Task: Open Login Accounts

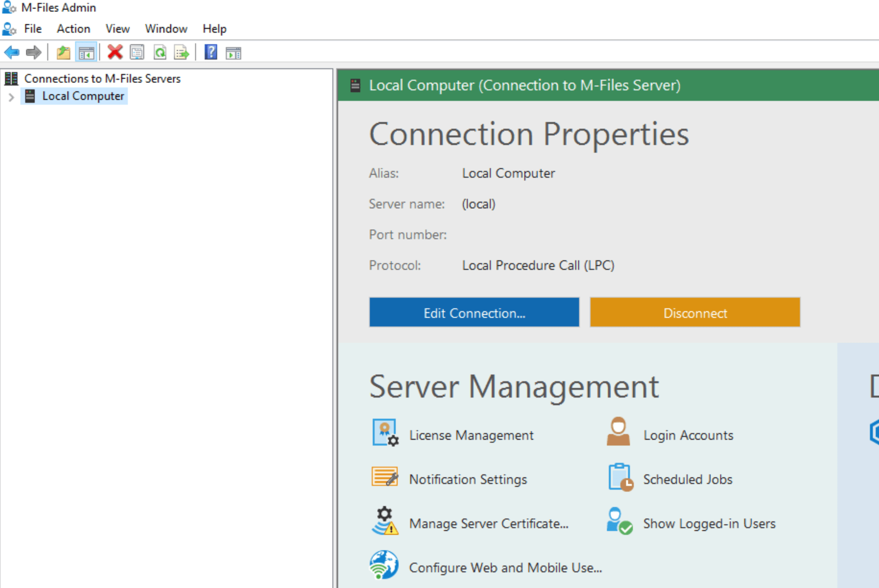Action: [688, 435]
